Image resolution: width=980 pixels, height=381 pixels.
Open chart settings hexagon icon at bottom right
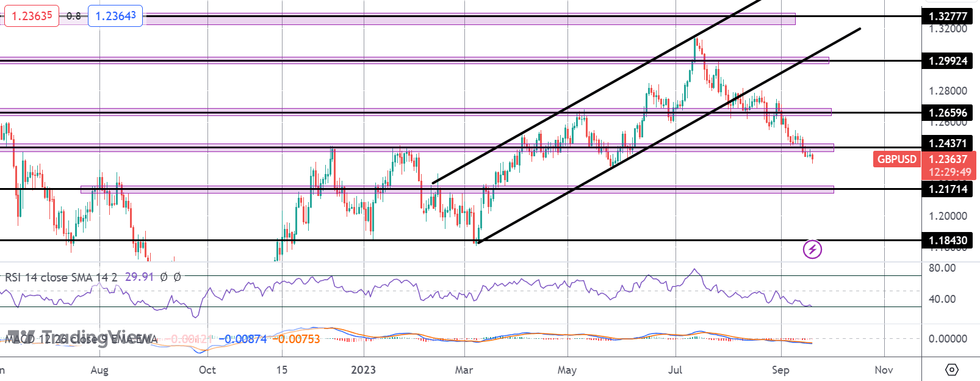click(951, 369)
